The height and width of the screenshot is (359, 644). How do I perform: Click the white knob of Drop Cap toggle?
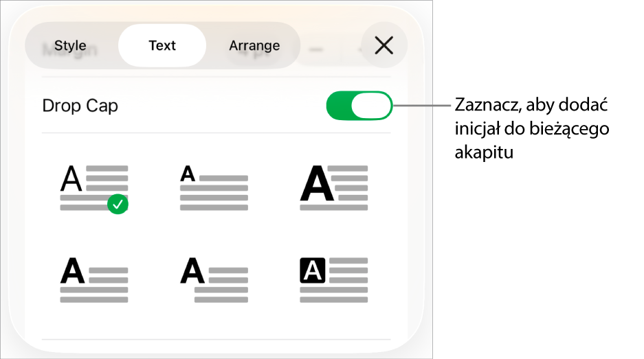tap(371, 106)
